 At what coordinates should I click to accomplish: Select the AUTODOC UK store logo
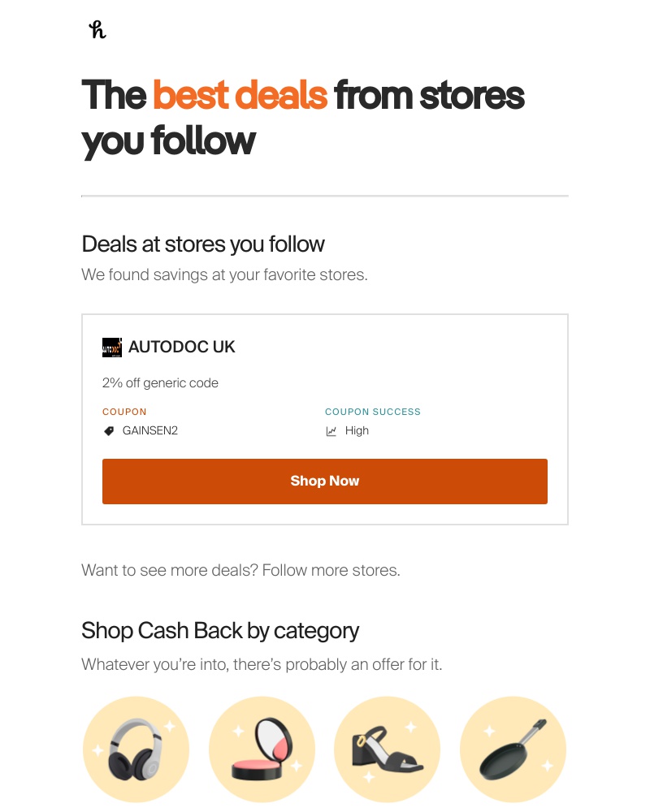point(112,347)
